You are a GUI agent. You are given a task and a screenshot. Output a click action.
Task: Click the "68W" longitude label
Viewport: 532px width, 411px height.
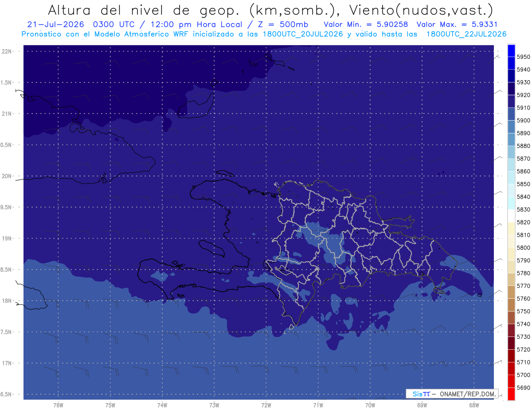tap(474, 405)
